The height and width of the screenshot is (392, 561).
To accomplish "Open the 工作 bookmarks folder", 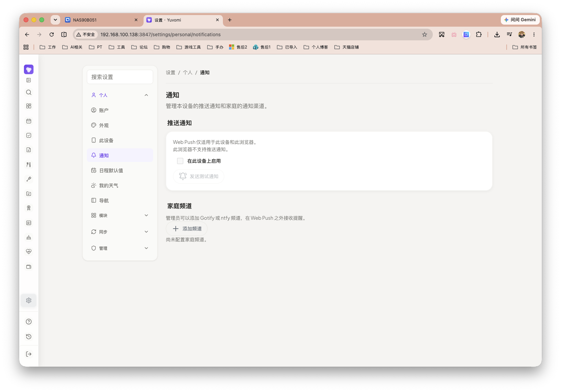I will 48,47.
